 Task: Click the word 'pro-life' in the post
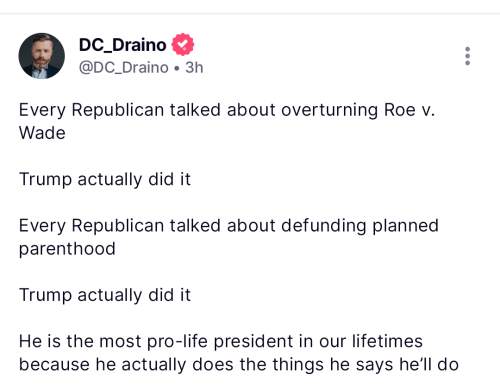tap(177, 342)
